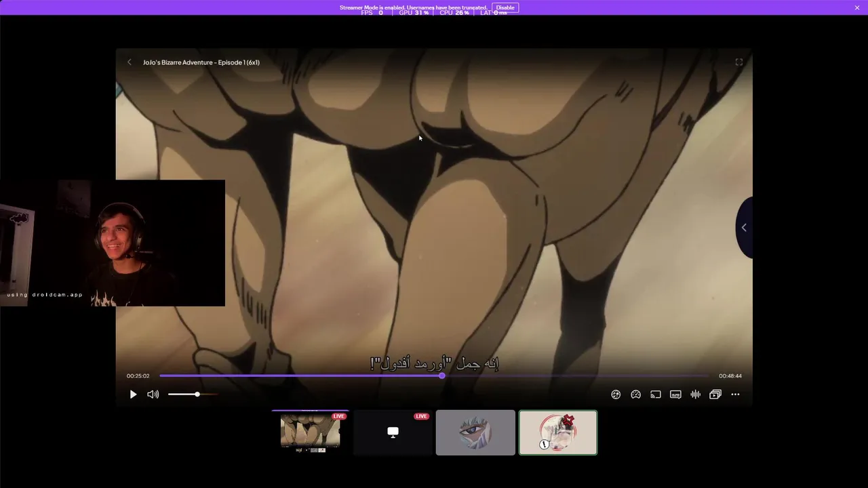Open the episodes playlist icon
Image resolution: width=868 pixels, height=488 pixels.
[x=715, y=394]
